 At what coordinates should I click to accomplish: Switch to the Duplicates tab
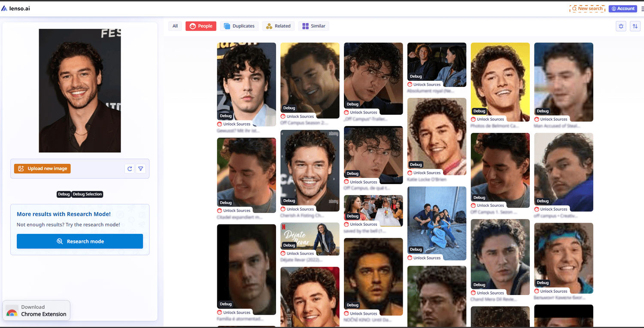coord(240,26)
